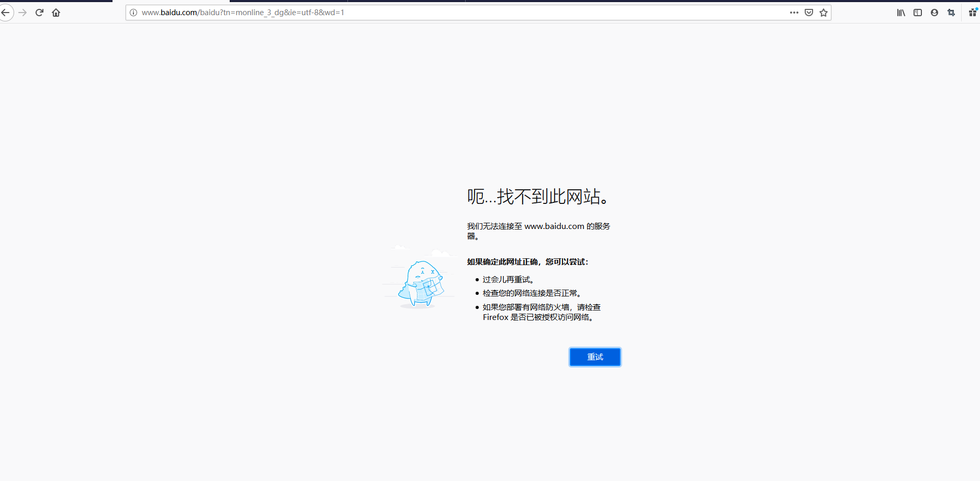Click the forward navigation arrow
This screenshot has width=980, height=481.
22,13
